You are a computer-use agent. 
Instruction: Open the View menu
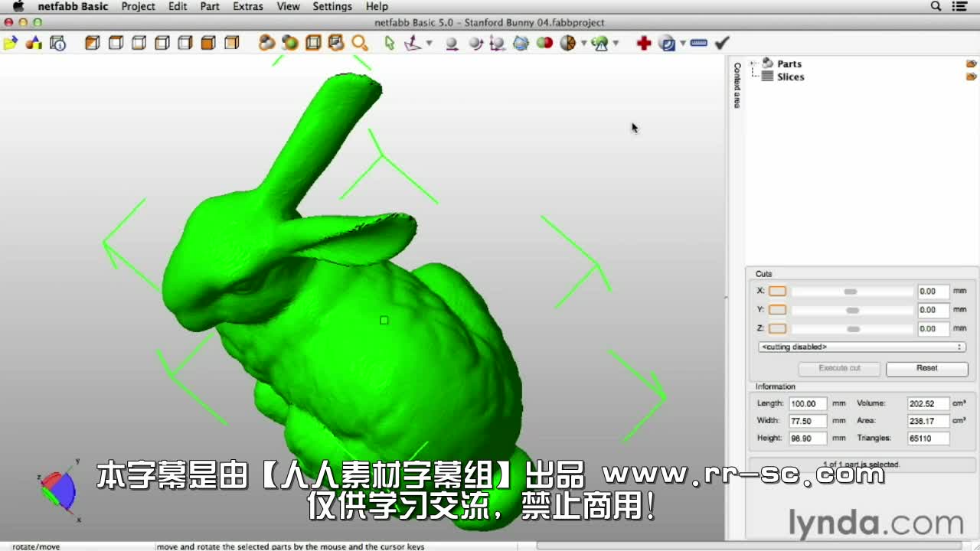[288, 6]
